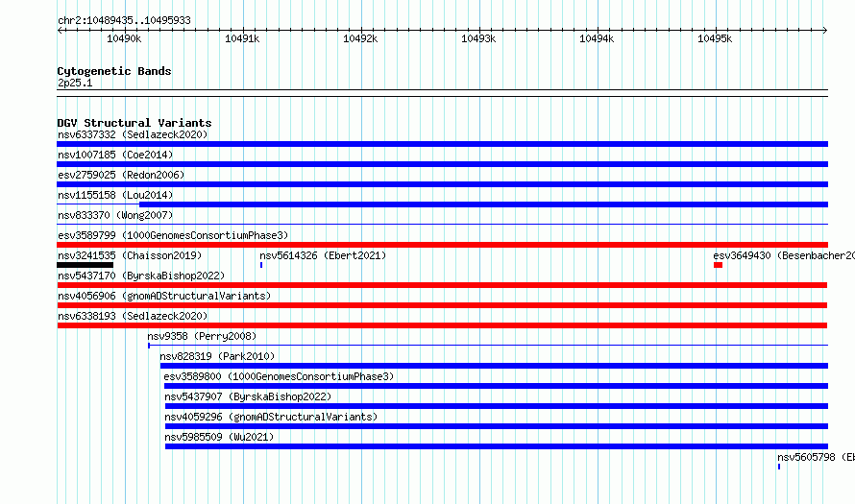Click the right arrow of the ruler
Viewport: 855px width, 504px height.
pos(824,31)
